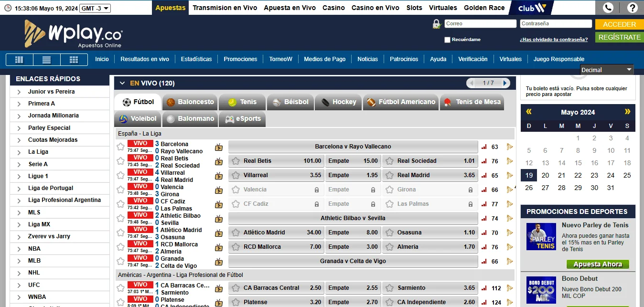Expand UFC quick link
The width and height of the screenshot is (644, 307).
click(19, 285)
